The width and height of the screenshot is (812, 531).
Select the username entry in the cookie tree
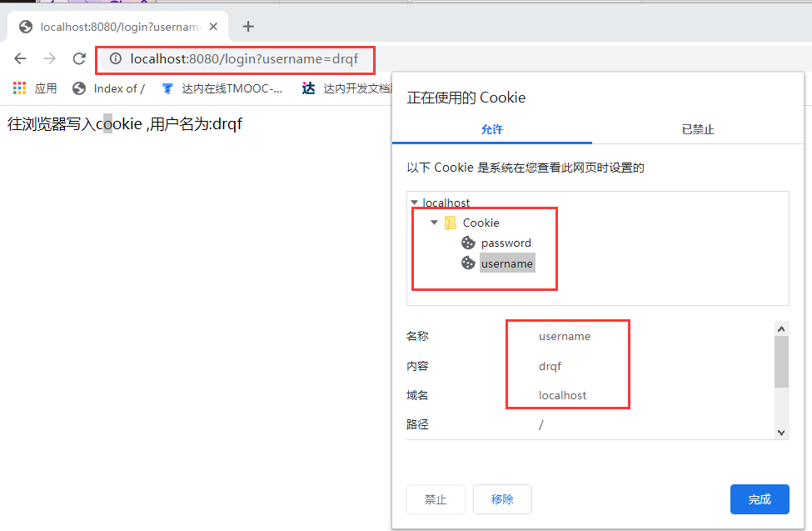[x=506, y=263]
